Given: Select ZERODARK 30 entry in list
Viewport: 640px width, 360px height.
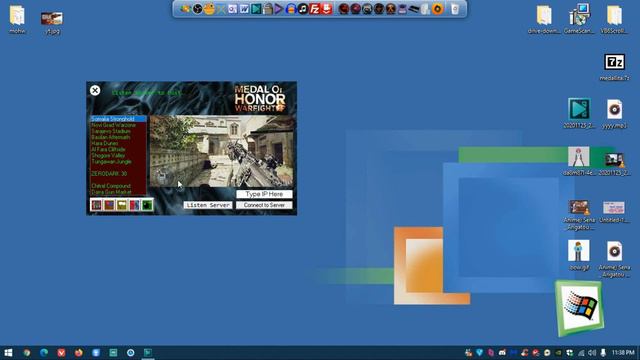Looking at the screenshot, I should pos(118,173).
